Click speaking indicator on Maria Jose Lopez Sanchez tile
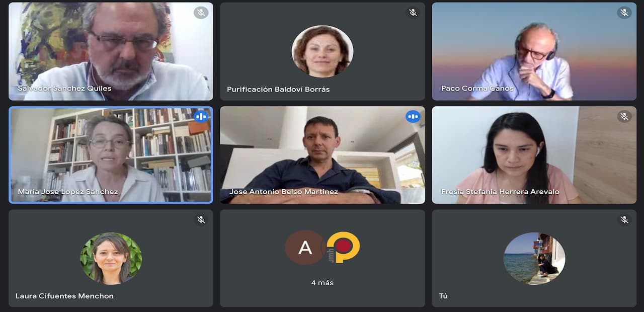Image resolution: width=644 pixels, height=312 pixels. tap(201, 117)
